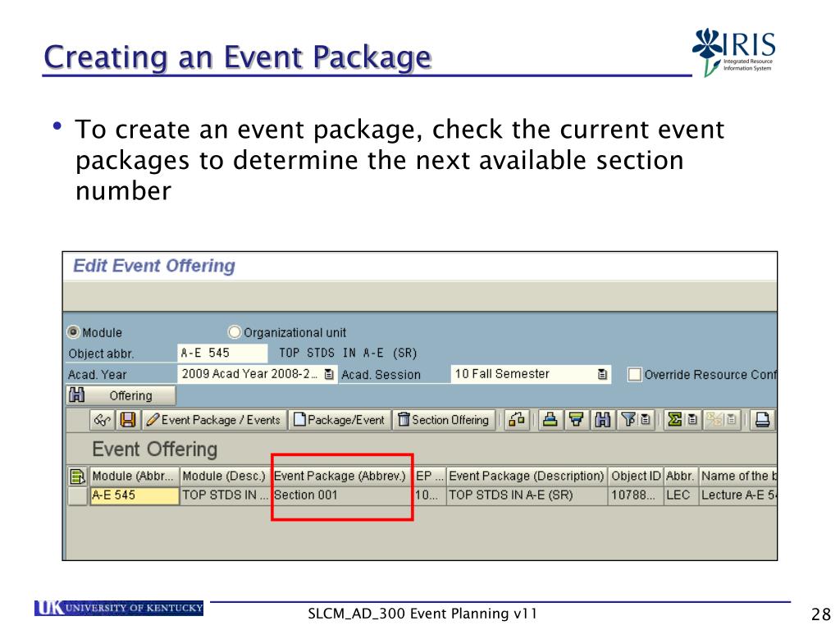Select the Organizational unit radio button
This screenshot has height=630, width=840.
(234, 332)
